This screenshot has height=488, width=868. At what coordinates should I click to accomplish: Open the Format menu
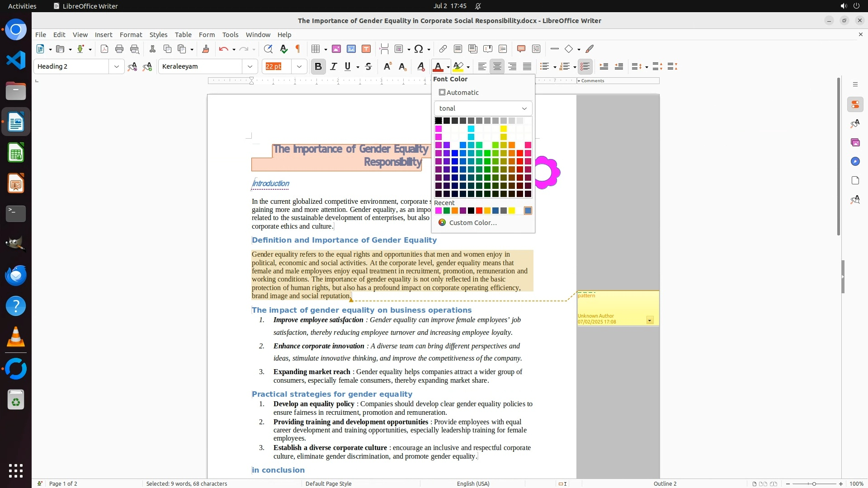tap(131, 34)
